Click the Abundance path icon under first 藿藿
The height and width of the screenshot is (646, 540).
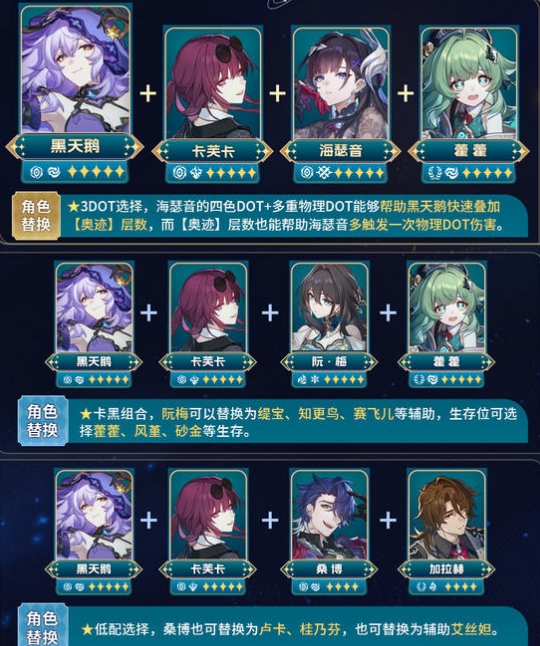pyautogui.click(x=435, y=173)
